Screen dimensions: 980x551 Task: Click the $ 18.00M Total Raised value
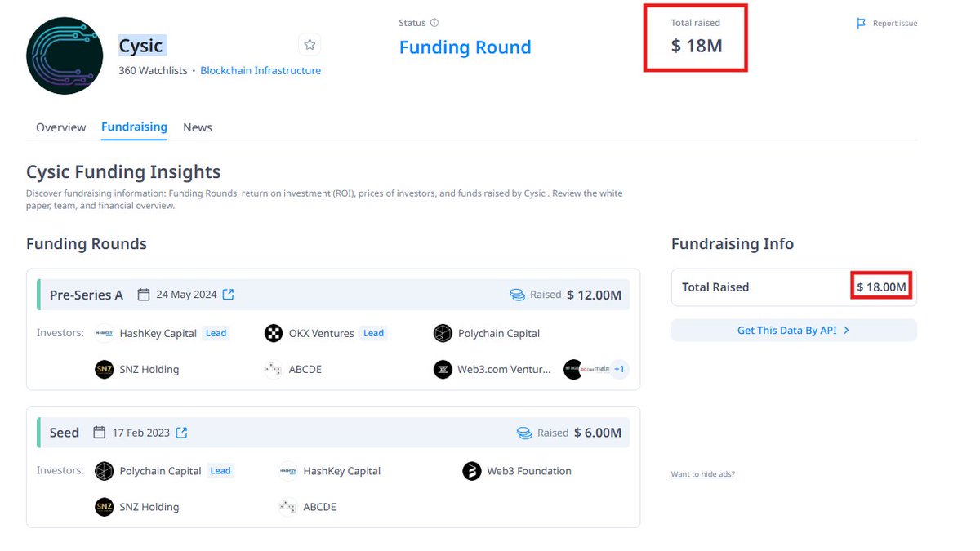point(882,287)
